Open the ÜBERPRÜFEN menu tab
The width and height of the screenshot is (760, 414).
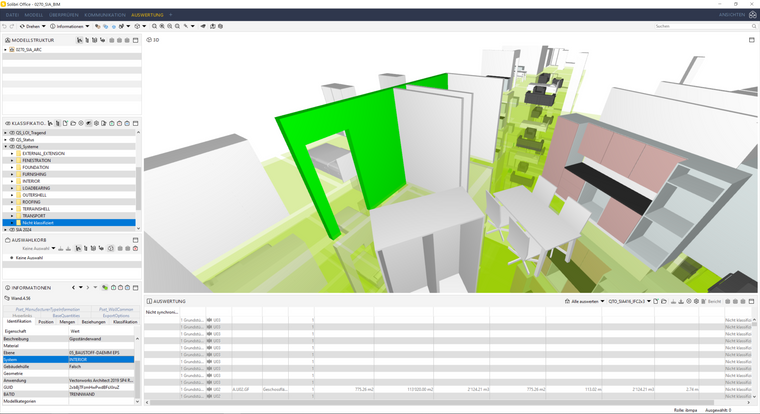[x=63, y=15]
